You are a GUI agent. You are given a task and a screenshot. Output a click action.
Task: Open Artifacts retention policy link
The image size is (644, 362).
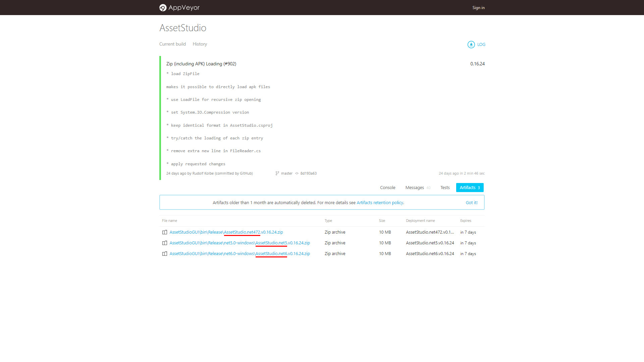click(380, 202)
